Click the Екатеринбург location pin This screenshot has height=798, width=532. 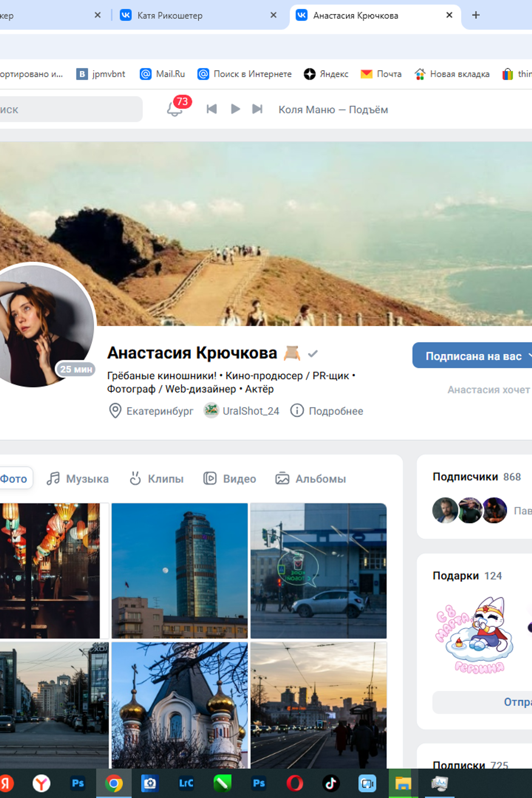click(x=115, y=411)
